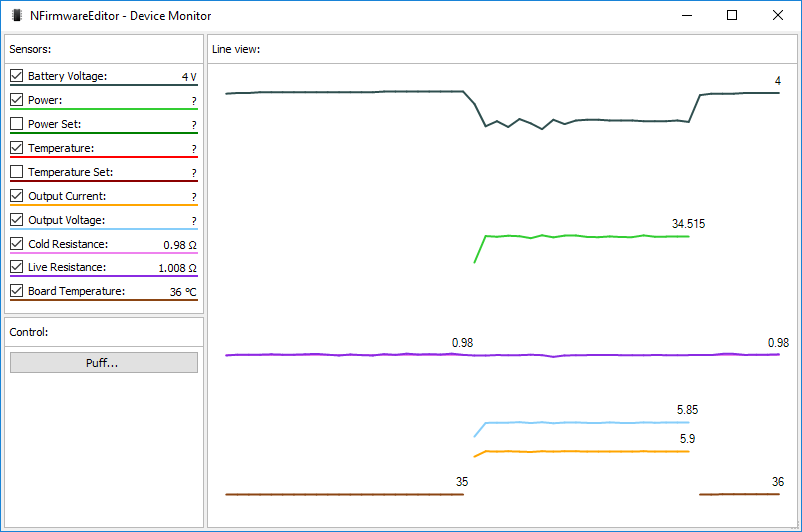Click the Line view: heading

coord(236,49)
